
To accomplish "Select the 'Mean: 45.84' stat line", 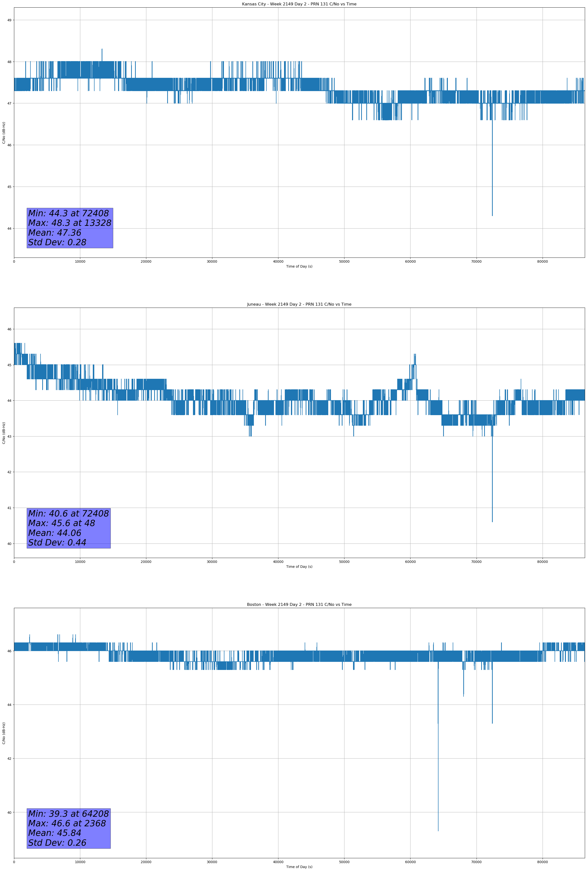I will click(x=55, y=833).
